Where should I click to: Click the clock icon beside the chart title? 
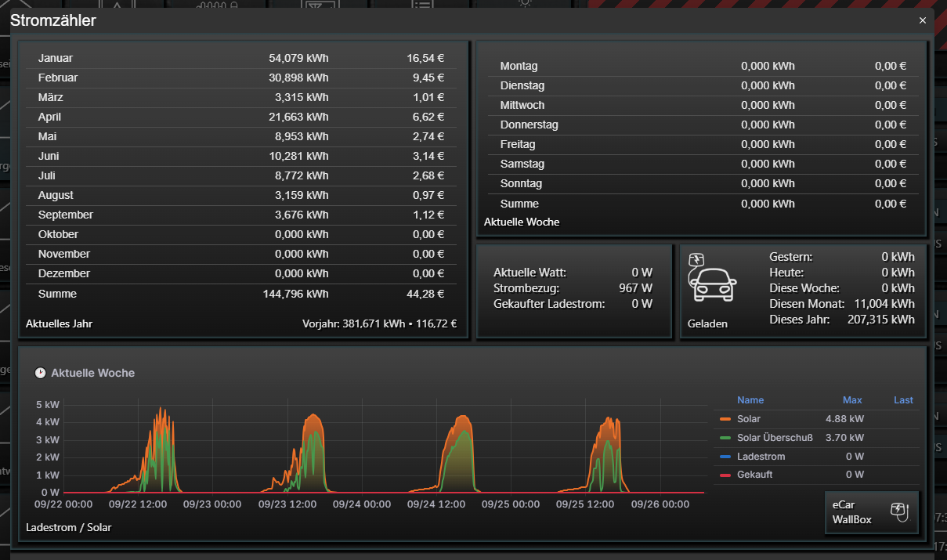click(x=41, y=374)
